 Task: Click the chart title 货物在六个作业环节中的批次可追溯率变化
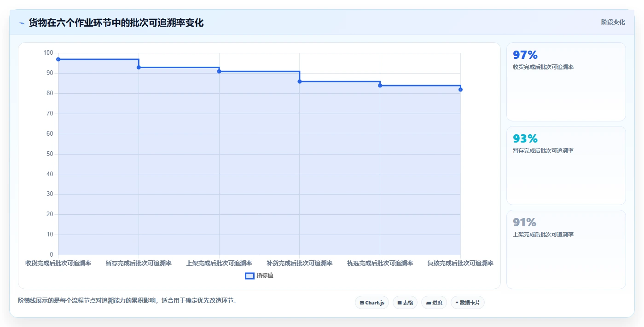coord(116,23)
